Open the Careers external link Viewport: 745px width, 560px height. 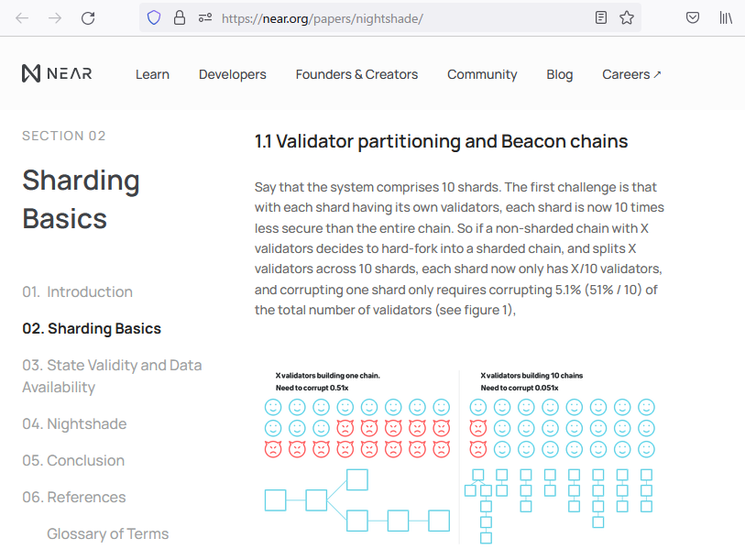(x=631, y=74)
